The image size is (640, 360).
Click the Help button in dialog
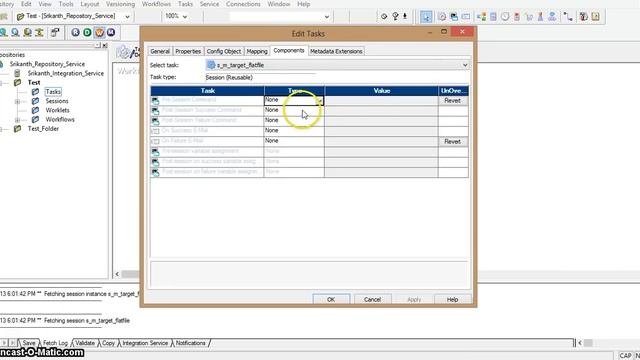[x=452, y=299]
